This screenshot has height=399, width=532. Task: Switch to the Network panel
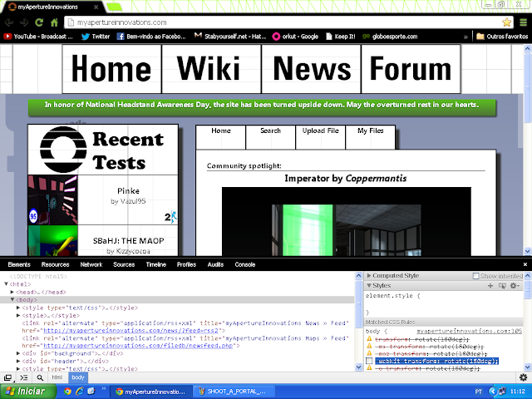[91, 264]
